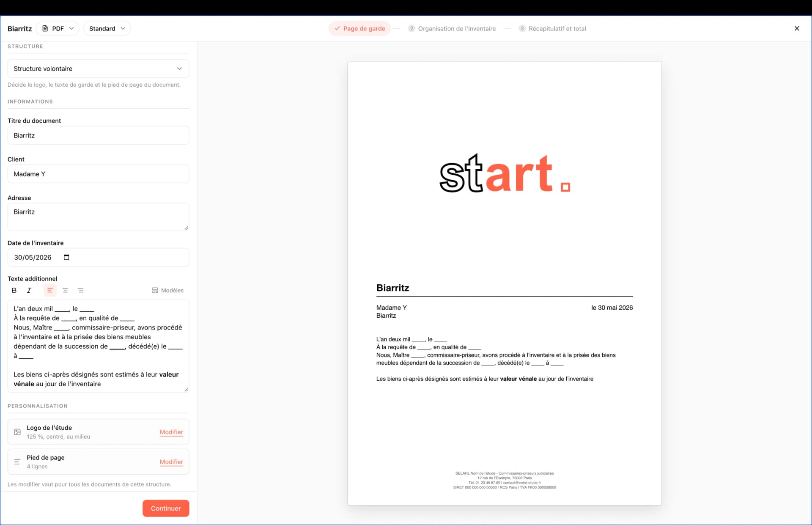
Task: Open the Standard layout dropdown
Action: (107, 28)
